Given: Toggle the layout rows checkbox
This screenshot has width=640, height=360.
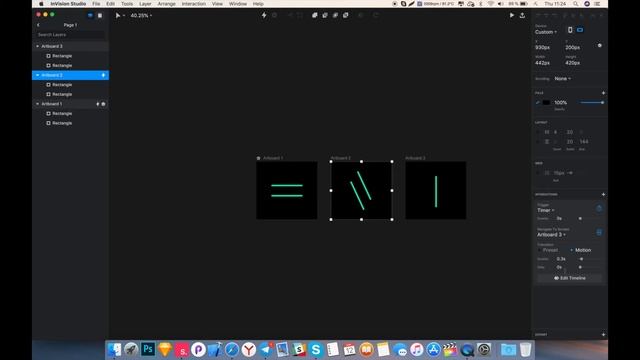Looking at the screenshot, I should pos(538,142).
